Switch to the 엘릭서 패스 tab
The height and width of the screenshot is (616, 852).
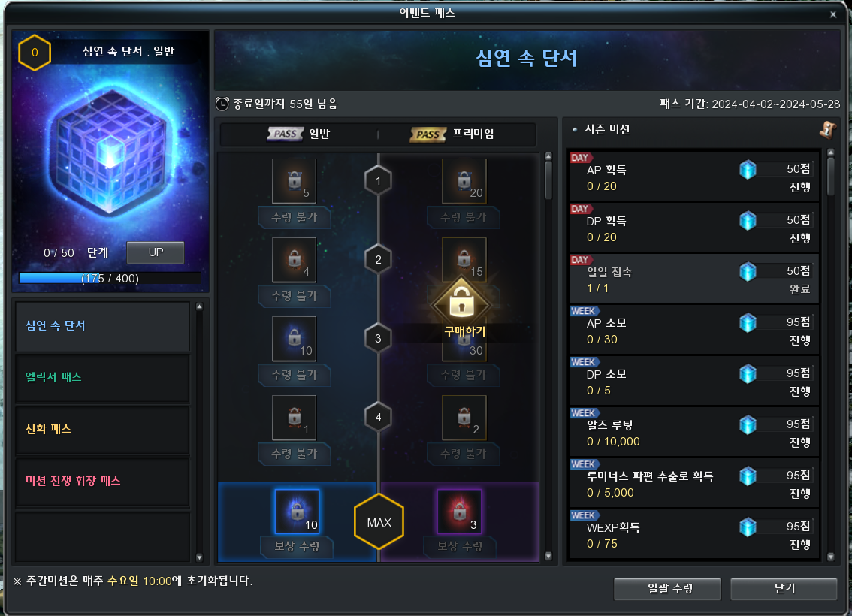103,378
